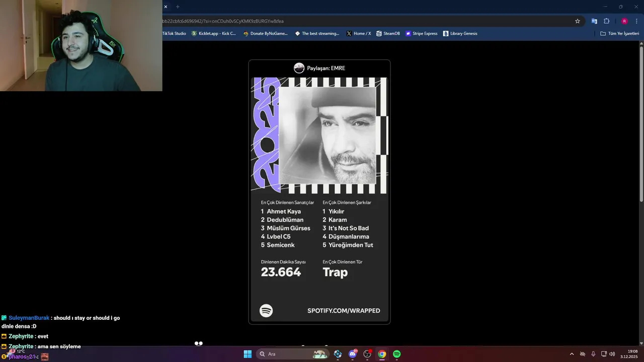Open the Google Translate icon in toolbar
This screenshot has width=644, height=362.
tap(594, 21)
